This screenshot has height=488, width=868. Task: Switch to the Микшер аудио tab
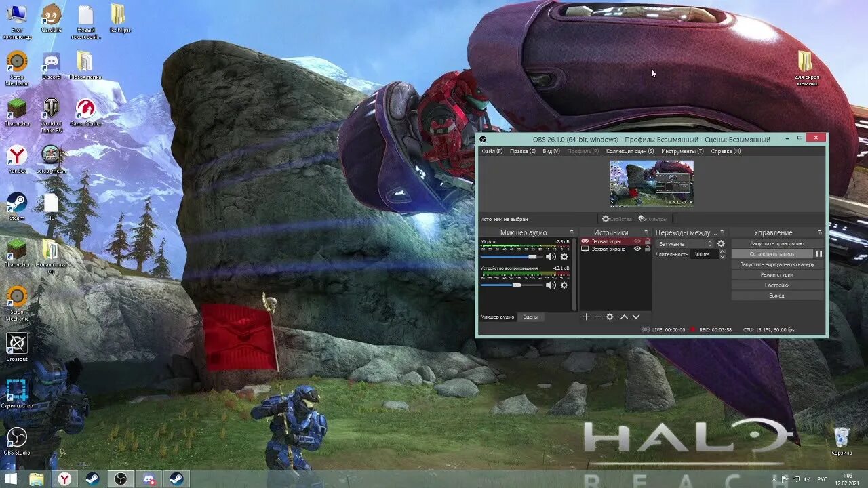(x=497, y=317)
